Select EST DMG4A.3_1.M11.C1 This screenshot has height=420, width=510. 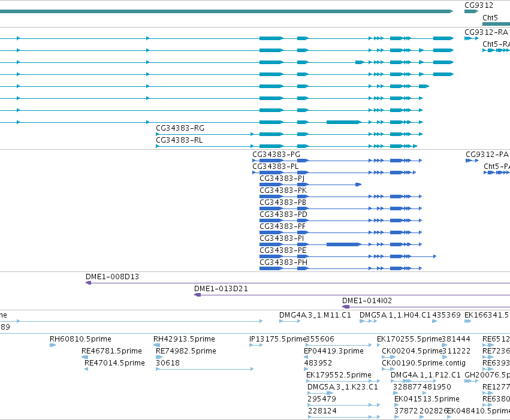click(x=315, y=315)
